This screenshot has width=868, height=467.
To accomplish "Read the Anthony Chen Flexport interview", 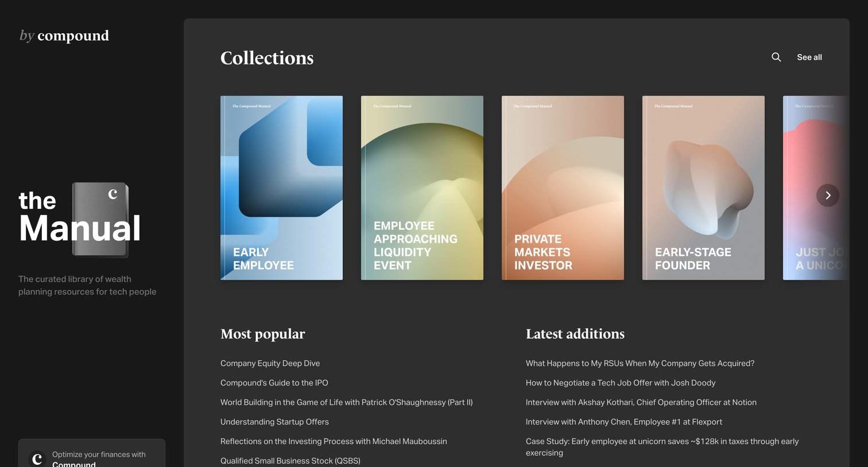I will point(624,422).
